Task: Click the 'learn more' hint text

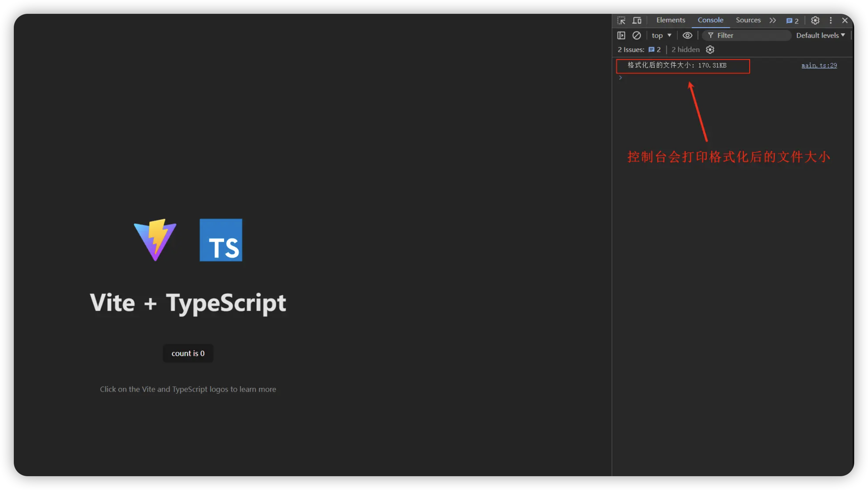Action: tap(188, 389)
